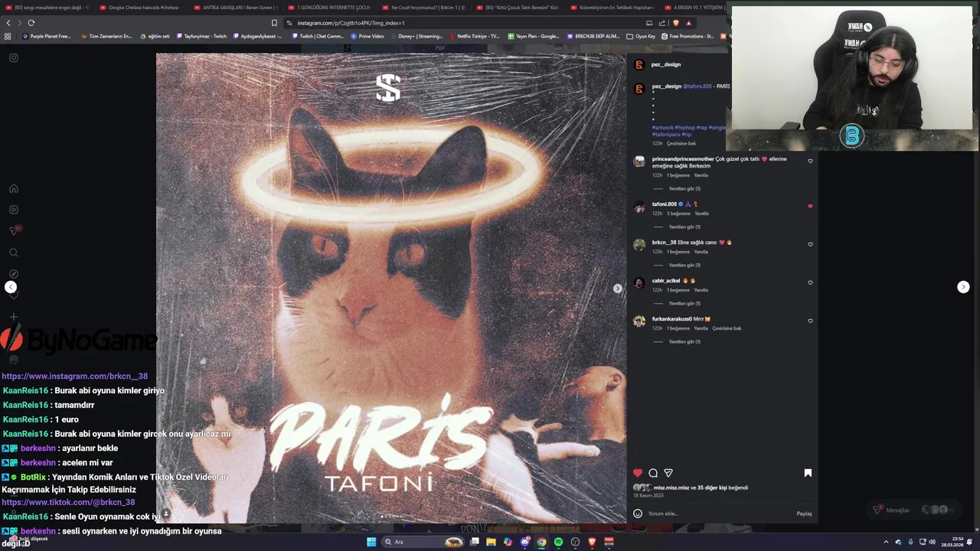The width and height of the screenshot is (980, 551).
Task: Click the bookmark icon in the address bar
Action: pyautogui.click(x=274, y=23)
